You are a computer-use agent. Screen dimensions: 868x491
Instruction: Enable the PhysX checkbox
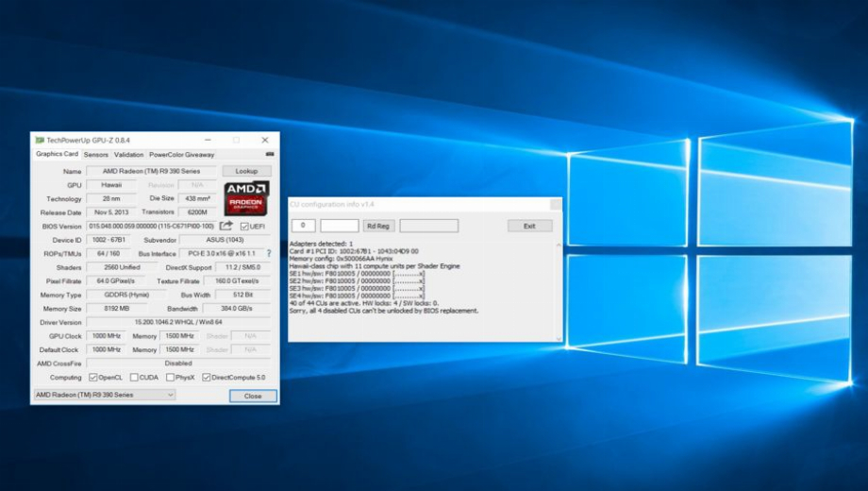(170, 377)
